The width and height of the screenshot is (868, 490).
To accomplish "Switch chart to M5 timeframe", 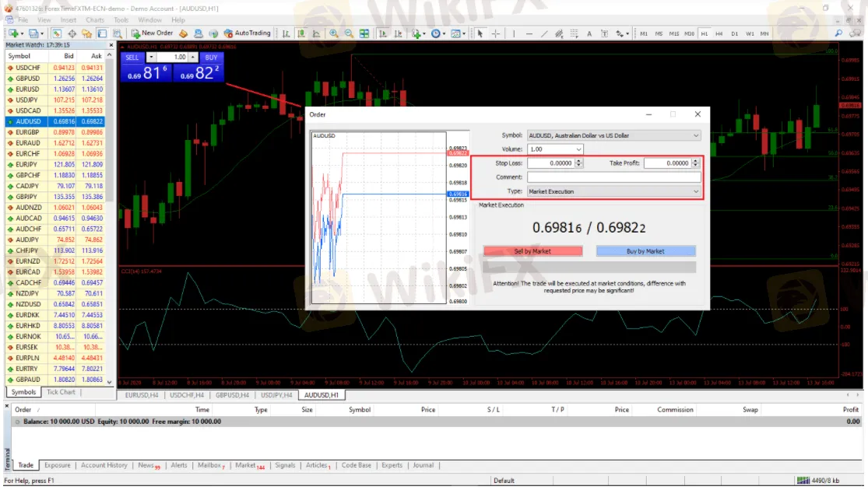I will [x=659, y=33].
